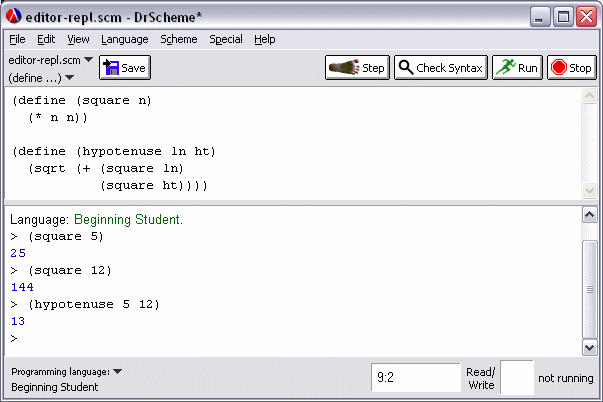Click the 9:2 cursor position field
Viewport: 603px width, 402px height.
point(416,377)
